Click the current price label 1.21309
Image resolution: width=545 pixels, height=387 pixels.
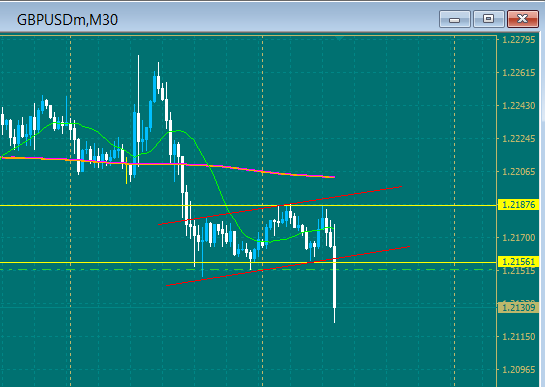pyautogui.click(x=519, y=307)
